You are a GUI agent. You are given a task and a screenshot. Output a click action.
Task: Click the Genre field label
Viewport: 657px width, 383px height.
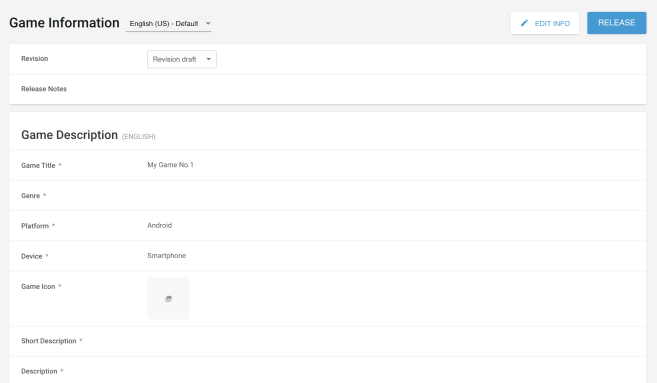click(x=31, y=196)
